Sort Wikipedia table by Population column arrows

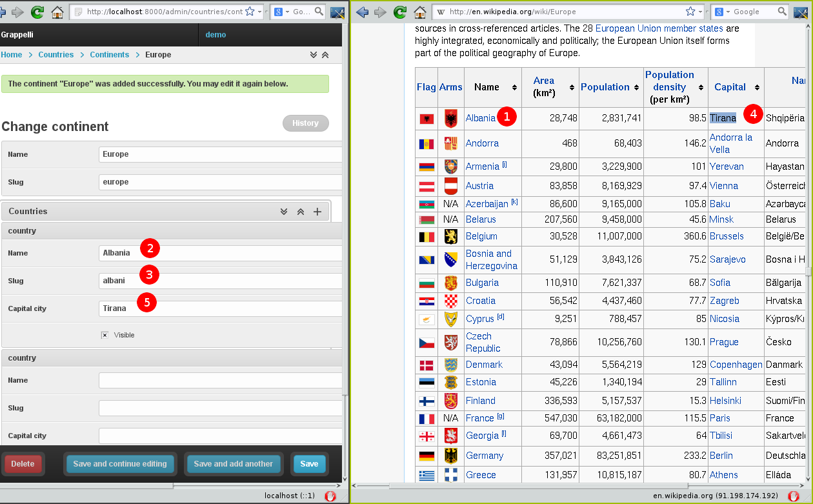pyautogui.click(x=636, y=87)
